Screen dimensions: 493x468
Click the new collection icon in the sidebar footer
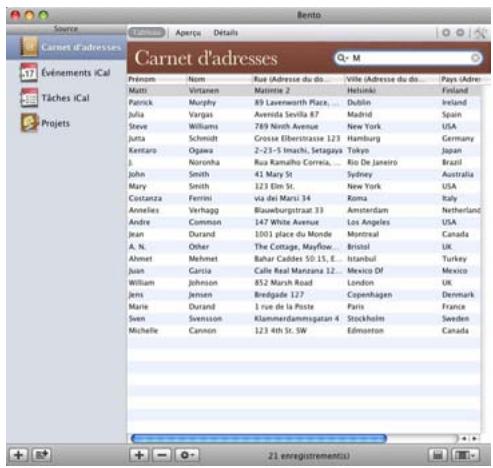pos(42,455)
